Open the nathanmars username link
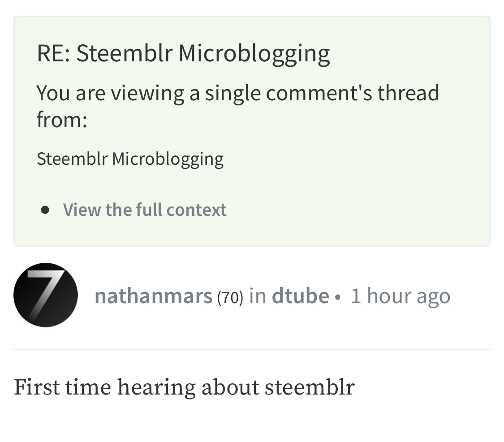Screen dimensions: 504x442 (x=153, y=296)
